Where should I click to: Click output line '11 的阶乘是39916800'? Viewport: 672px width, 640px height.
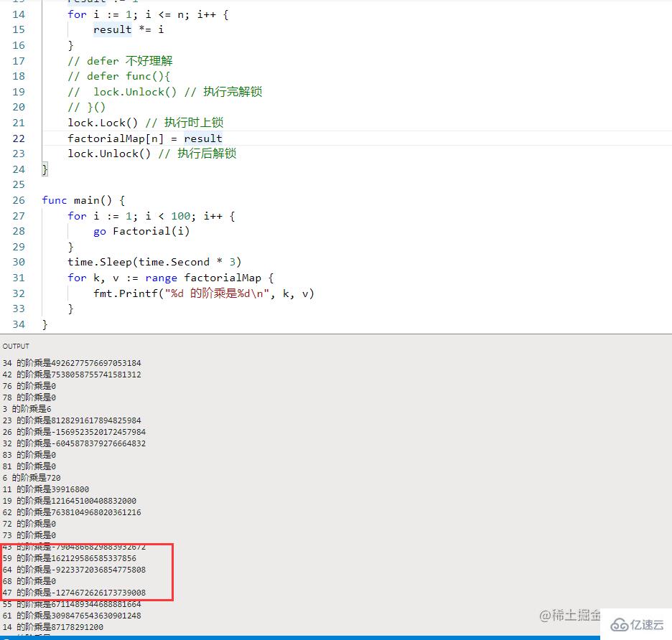coord(46,489)
